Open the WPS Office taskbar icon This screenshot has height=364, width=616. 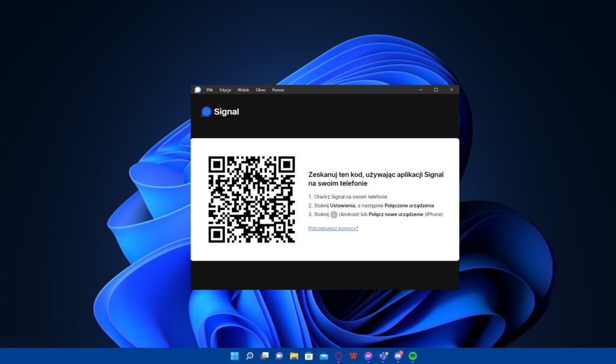coord(353,356)
